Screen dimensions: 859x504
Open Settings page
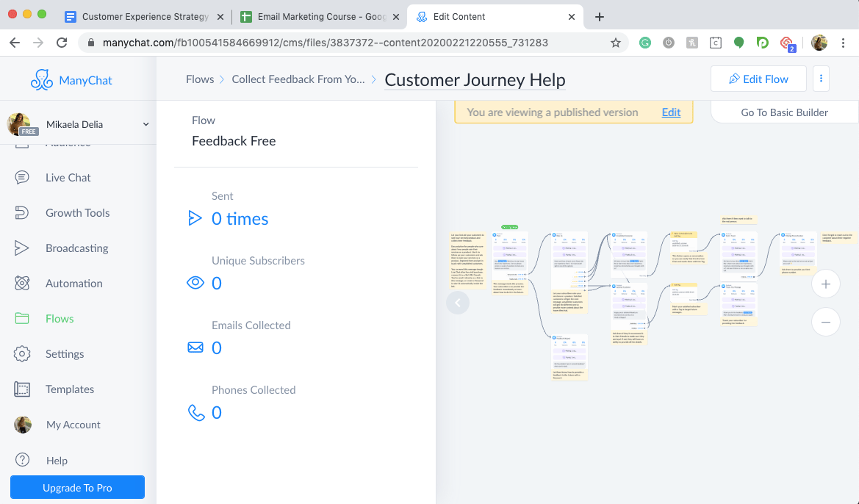(65, 354)
